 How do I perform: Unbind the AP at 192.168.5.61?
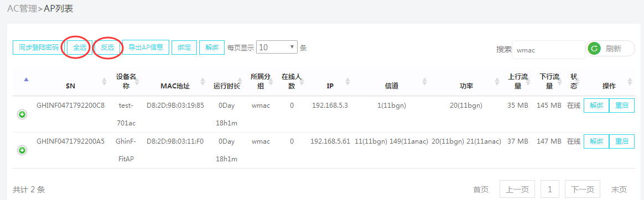click(596, 141)
